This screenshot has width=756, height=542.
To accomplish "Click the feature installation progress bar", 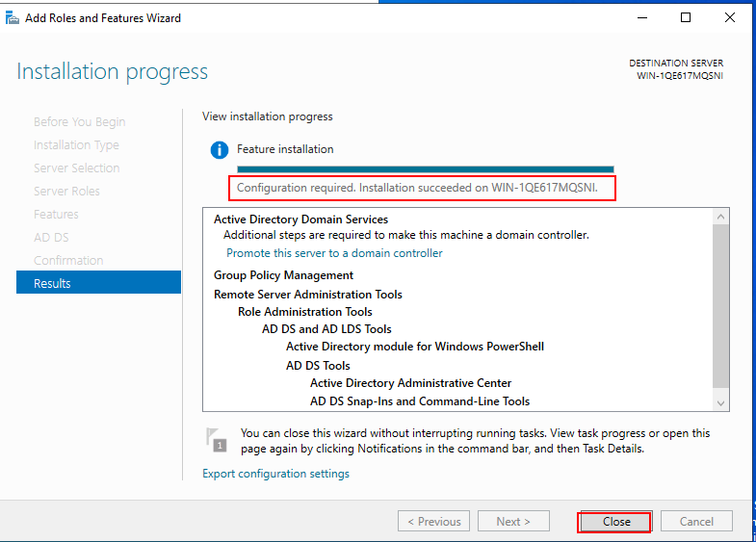I will pyautogui.click(x=426, y=169).
